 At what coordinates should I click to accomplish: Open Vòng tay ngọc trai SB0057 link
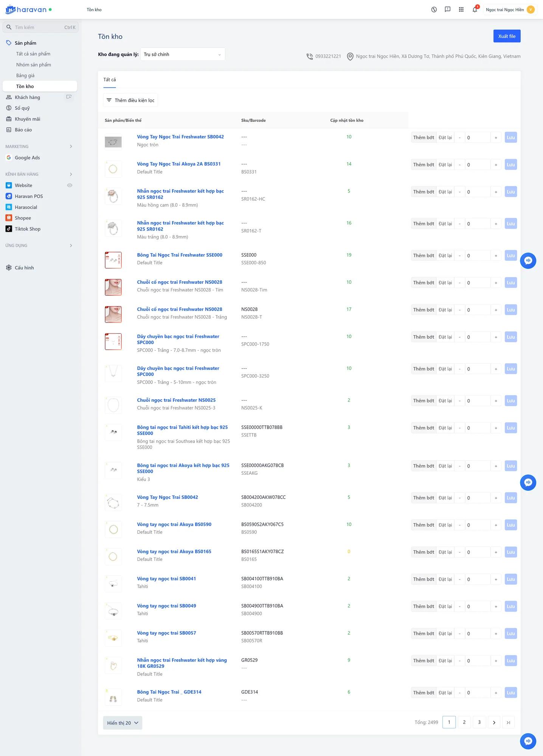point(166,633)
